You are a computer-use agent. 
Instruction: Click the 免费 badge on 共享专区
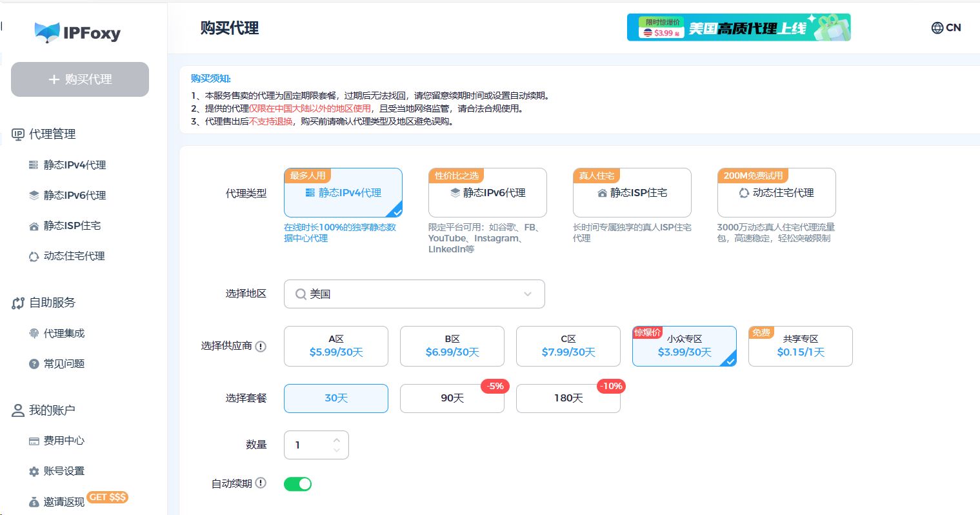(761, 332)
